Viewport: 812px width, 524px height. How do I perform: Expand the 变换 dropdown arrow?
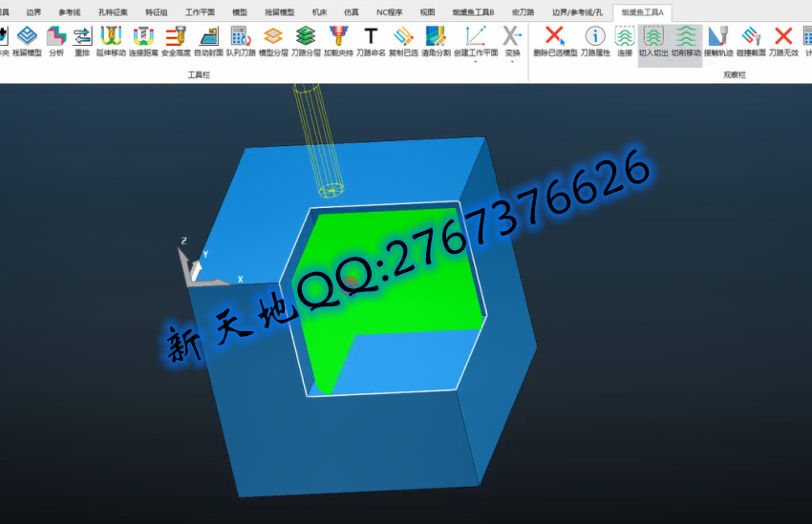click(x=513, y=63)
